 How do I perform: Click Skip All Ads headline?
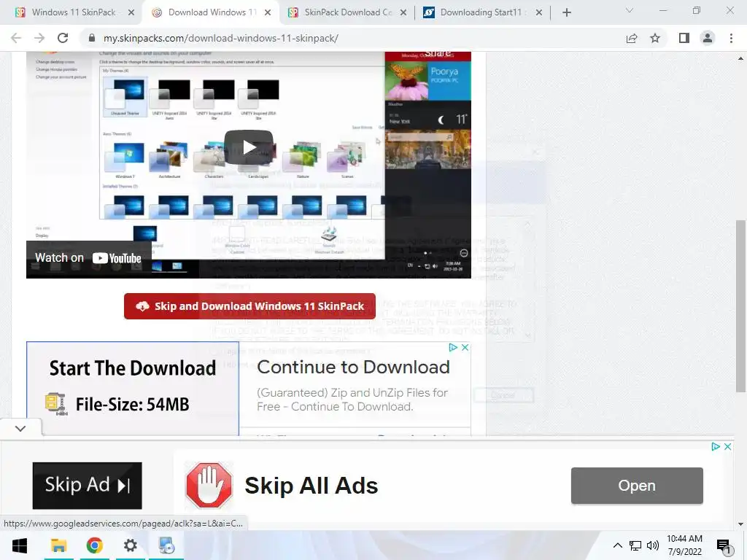[x=311, y=486]
